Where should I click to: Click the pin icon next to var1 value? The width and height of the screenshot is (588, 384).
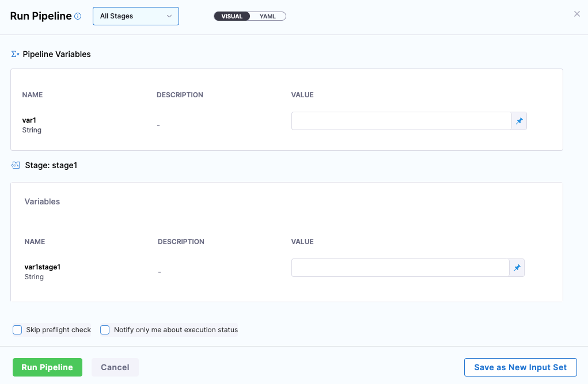click(x=519, y=121)
